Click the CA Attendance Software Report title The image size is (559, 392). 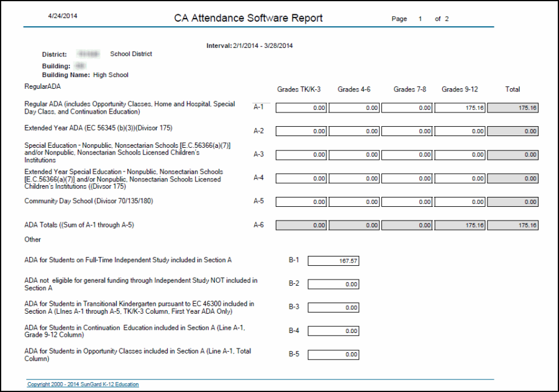[x=248, y=18]
